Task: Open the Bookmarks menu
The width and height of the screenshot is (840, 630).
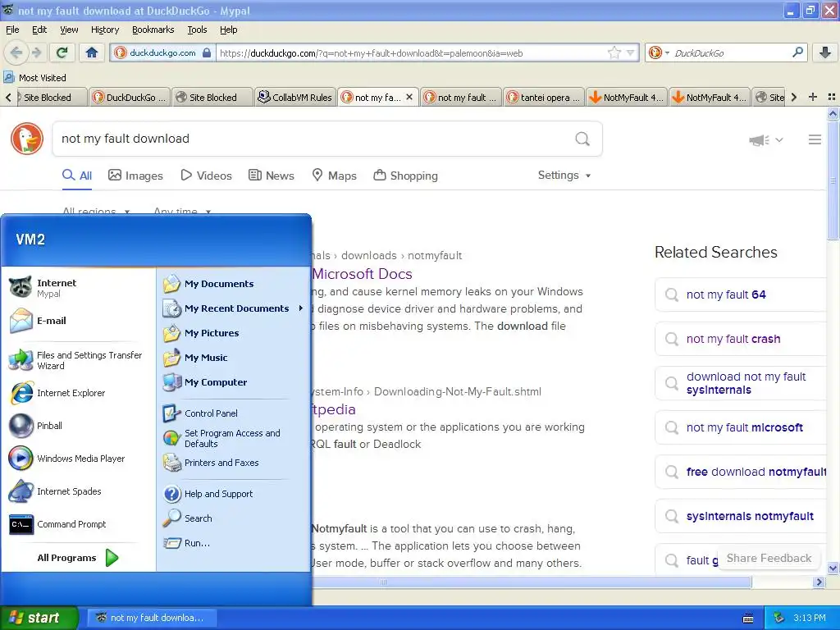Action: (153, 30)
